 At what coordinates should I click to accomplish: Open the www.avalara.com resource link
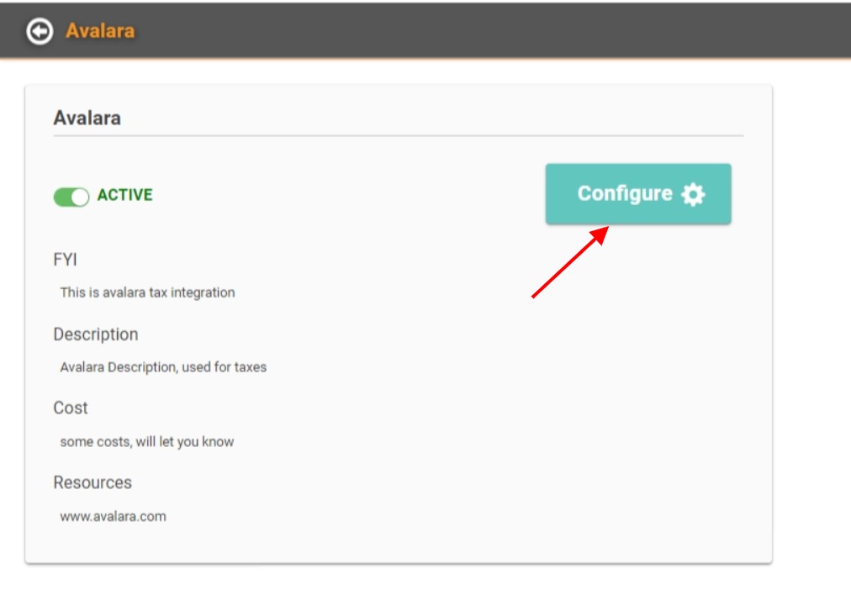point(113,516)
